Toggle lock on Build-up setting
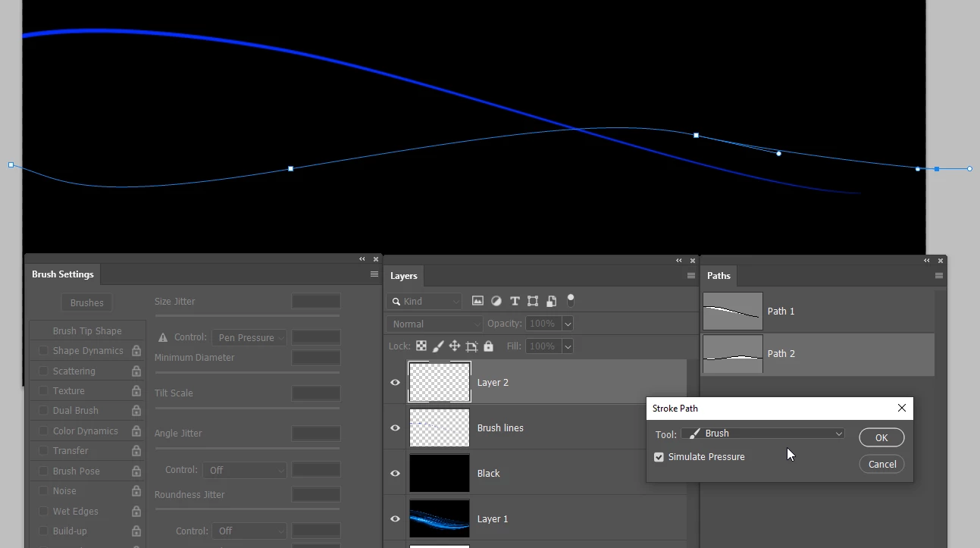The image size is (980, 548). point(136,531)
